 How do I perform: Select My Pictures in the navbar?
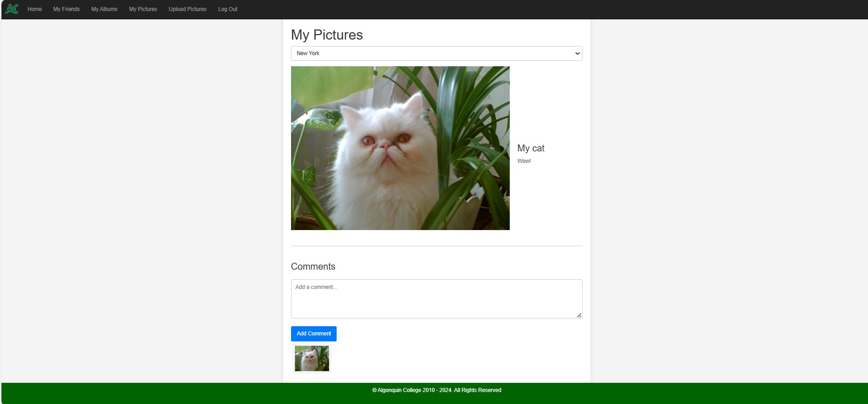pyautogui.click(x=143, y=9)
